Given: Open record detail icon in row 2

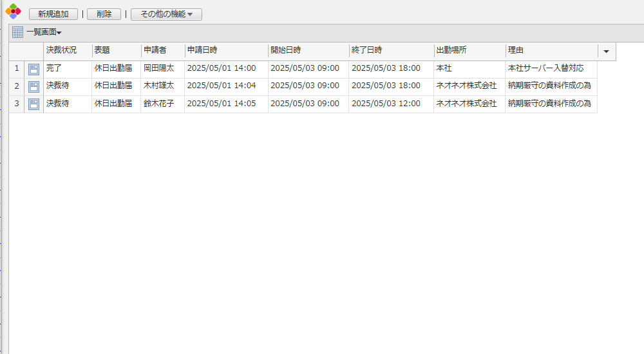Looking at the screenshot, I should pos(33,86).
